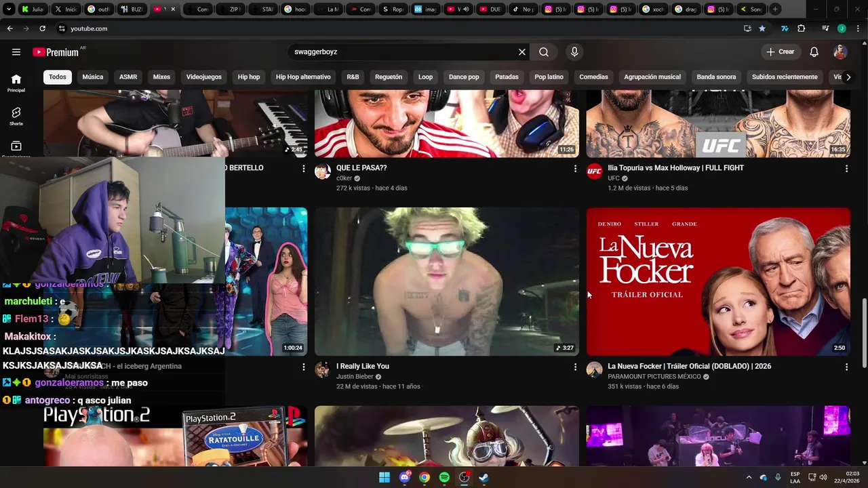Show more filter chips with right arrow

(848, 77)
